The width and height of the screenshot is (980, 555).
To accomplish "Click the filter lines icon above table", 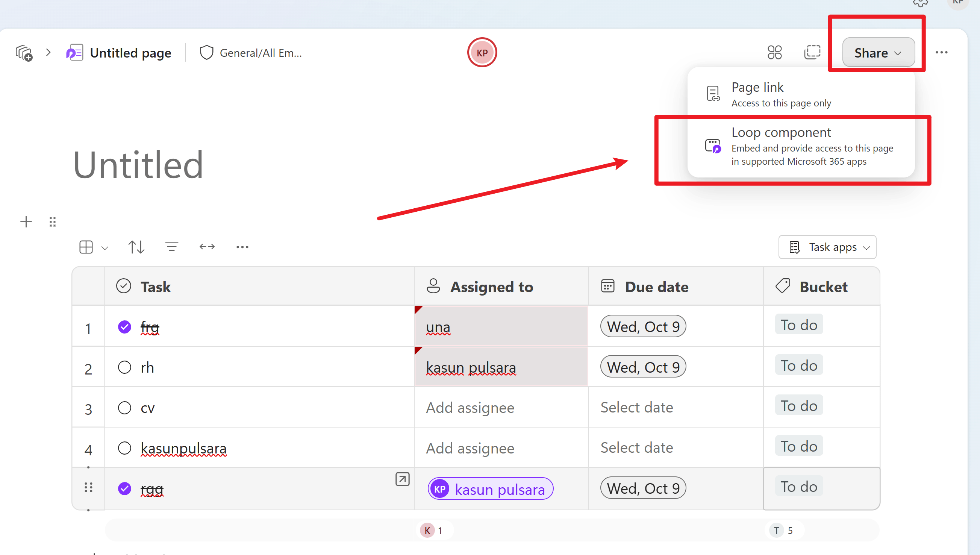I will (171, 247).
